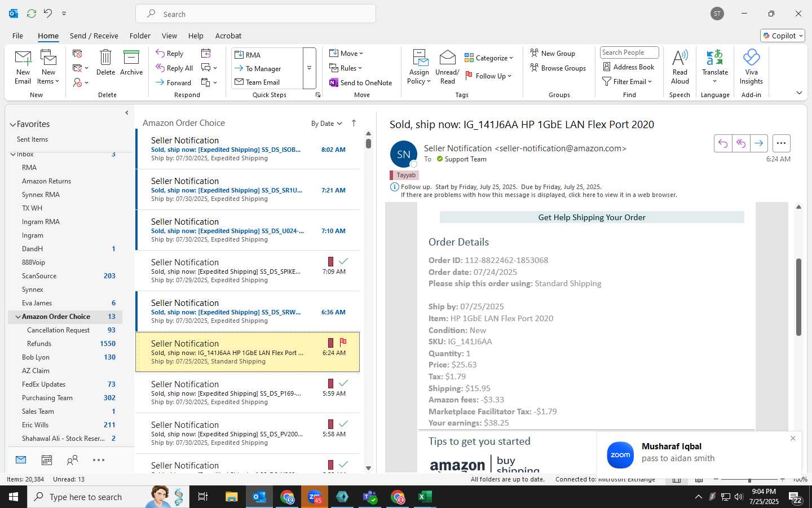Toggle the completed check on the 5:58 AM email

(x=343, y=424)
